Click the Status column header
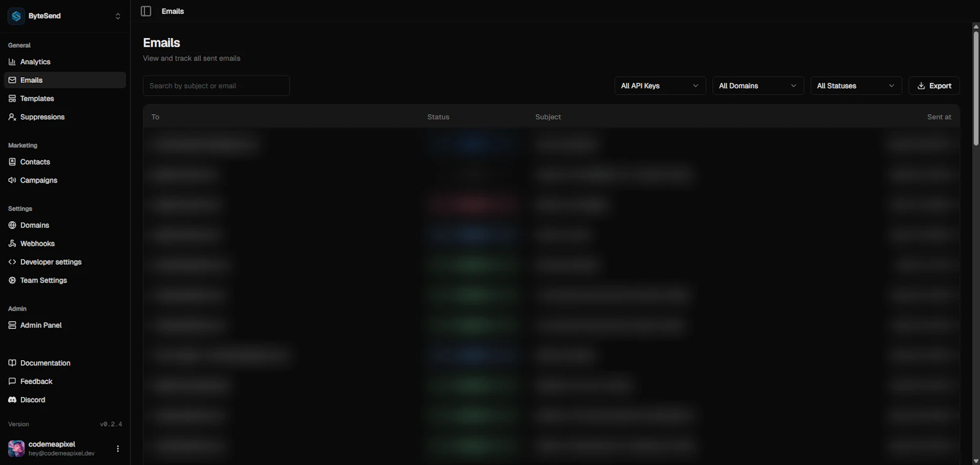980x465 pixels. click(x=438, y=117)
